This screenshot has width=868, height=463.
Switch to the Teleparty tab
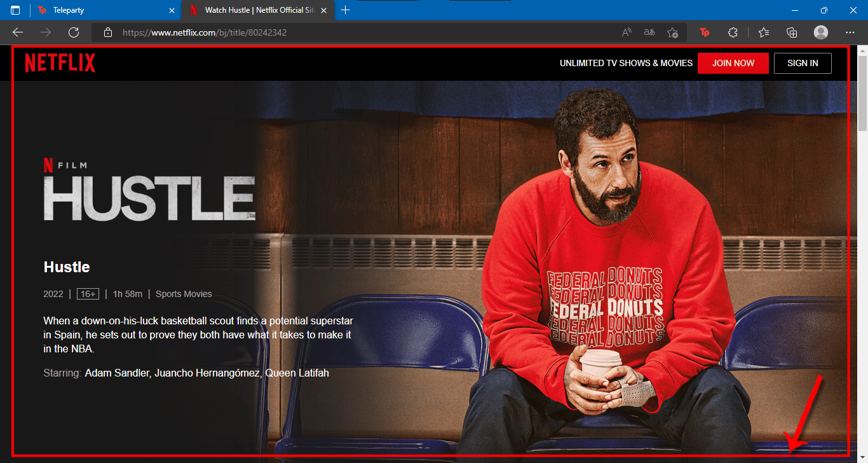[x=106, y=10]
